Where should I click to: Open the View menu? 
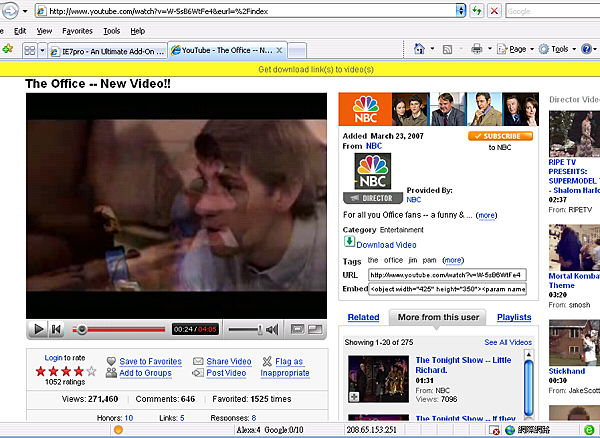(44, 31)
